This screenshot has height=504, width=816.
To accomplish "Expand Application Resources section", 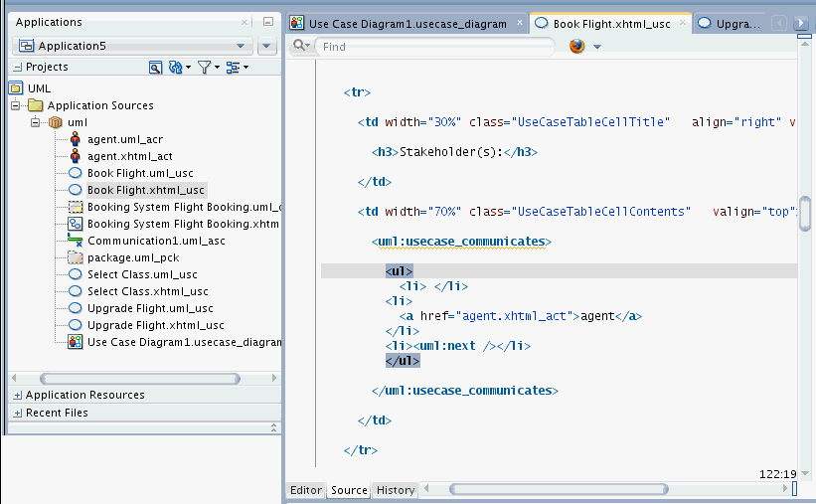I will (x=18, y=396).
